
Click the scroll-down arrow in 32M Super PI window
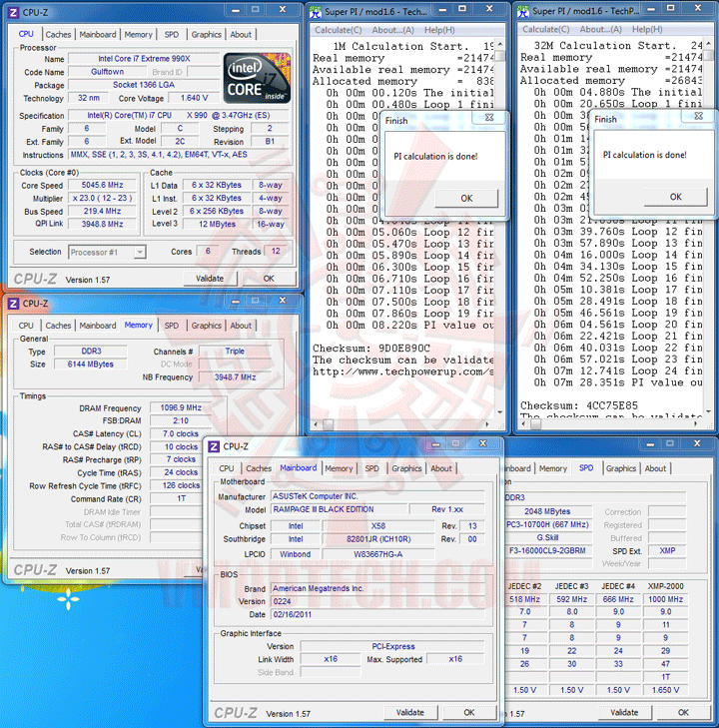pyautogui.click(x=708, y=411)
